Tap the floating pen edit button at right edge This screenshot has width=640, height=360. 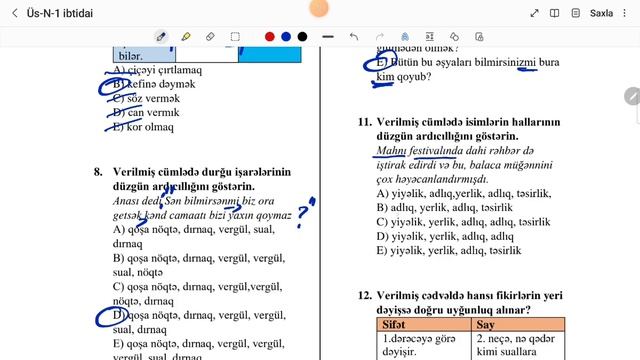pyautogui.click(x=632, y=96)
